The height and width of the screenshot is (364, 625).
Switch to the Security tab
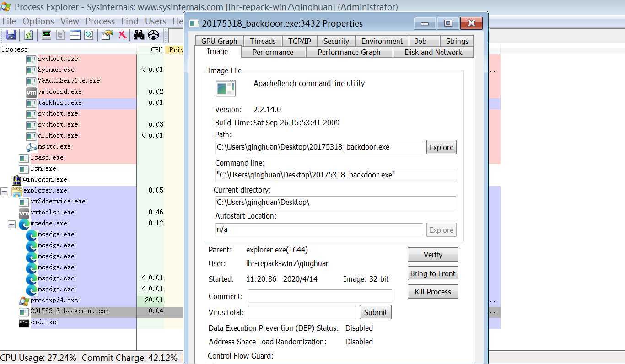pyautogui.click(x=336, y=41)
